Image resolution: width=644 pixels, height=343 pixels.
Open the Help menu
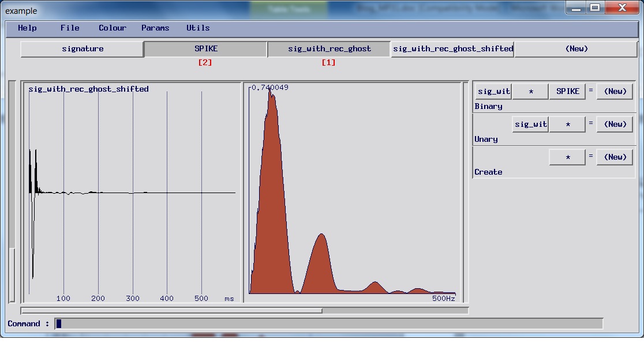click(27, 28)
